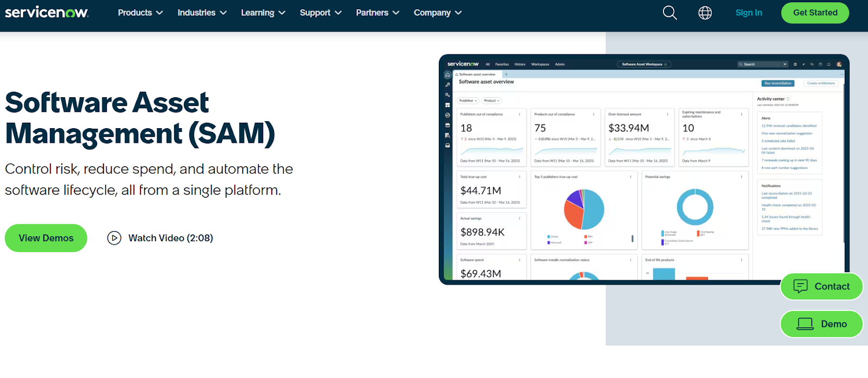Screen dimensions: 868x378
Task: Click '8 new part number suggestions' alert
Action: [x=784, y=168]
